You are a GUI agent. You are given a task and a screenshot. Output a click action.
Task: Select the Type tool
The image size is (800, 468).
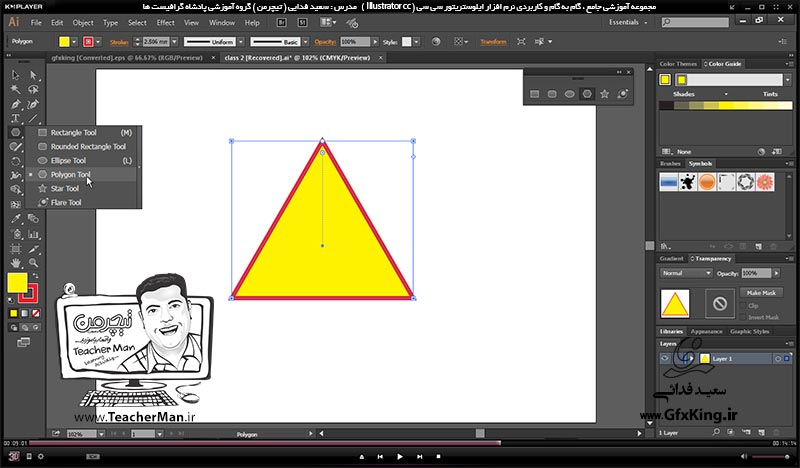pos(15,118)
